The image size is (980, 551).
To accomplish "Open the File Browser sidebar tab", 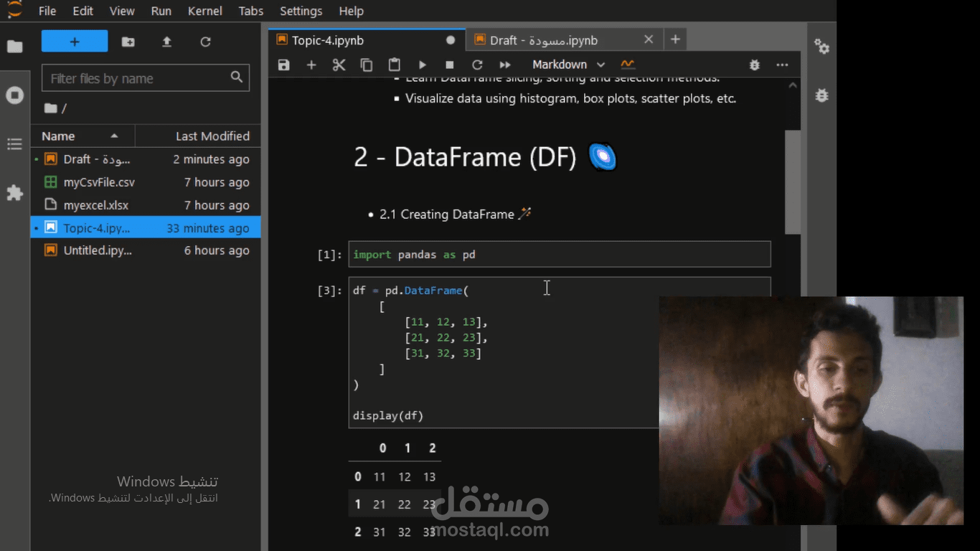I will tap(14, 47).
